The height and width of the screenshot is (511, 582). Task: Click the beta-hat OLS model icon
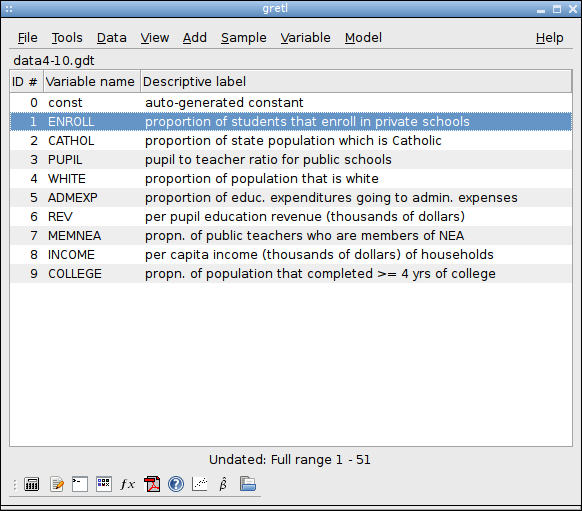click(223, 484)
